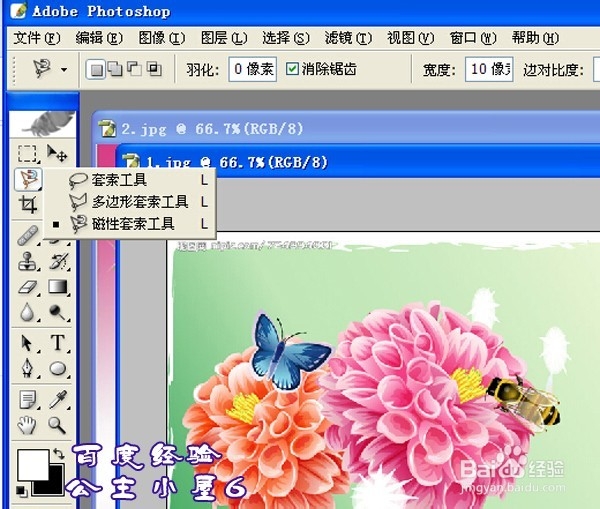The width and height of the screenshot is (600, 509).
Task: Open the 编辑(E) menu
Action: [x=99, y=38]
